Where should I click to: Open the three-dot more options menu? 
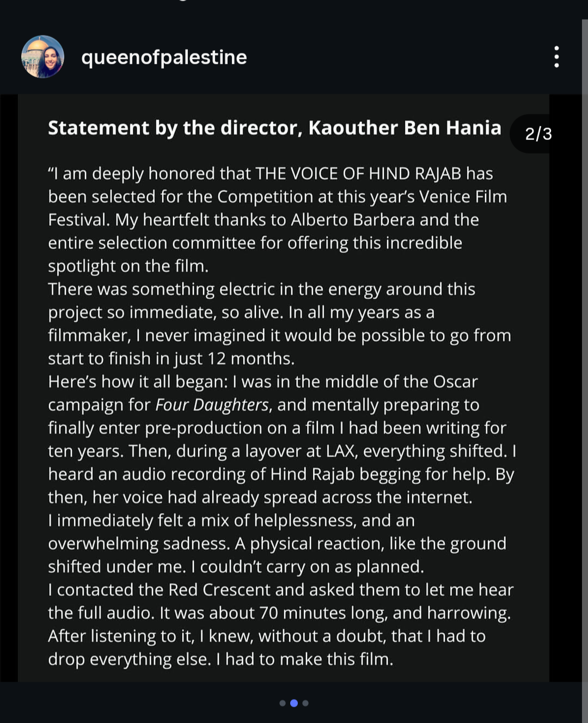pyautogui.click(x=556, y=57)
